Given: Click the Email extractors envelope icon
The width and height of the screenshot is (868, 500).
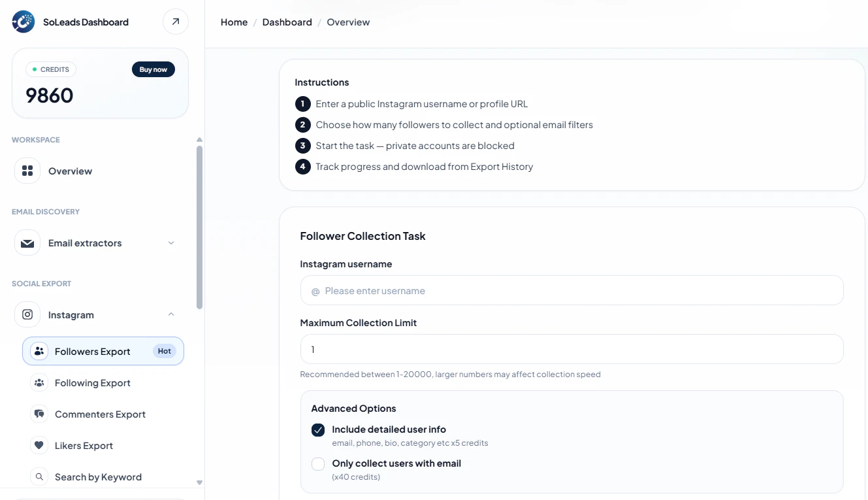Looking at the screenshot, I should (27, 243).
